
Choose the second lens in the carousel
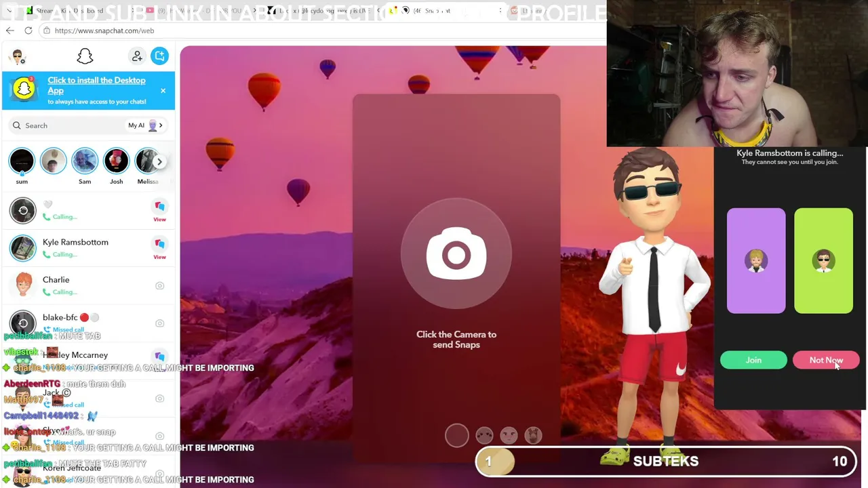[484, 435]
